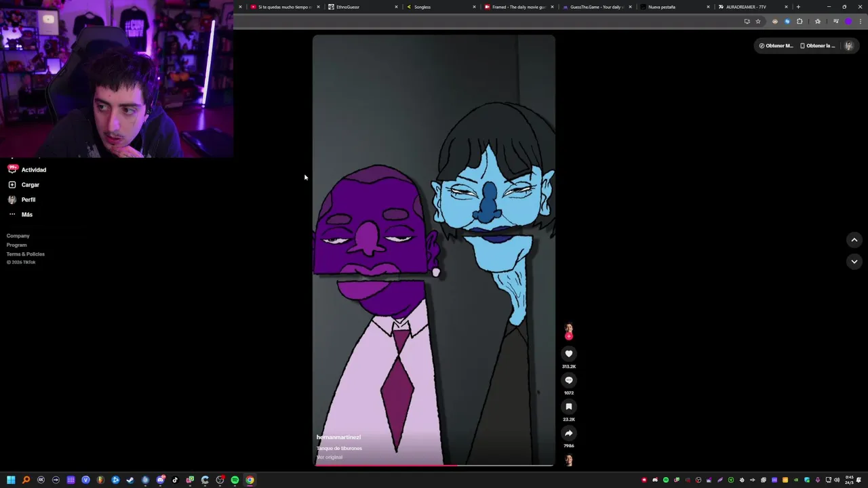Open Discord from the taskbar

(x=161, y=480)
